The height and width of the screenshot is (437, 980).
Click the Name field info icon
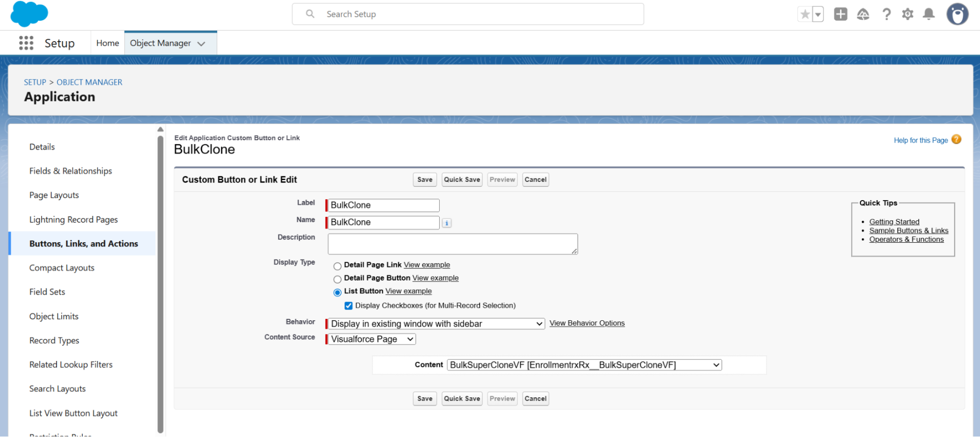[x=447, y=223]
